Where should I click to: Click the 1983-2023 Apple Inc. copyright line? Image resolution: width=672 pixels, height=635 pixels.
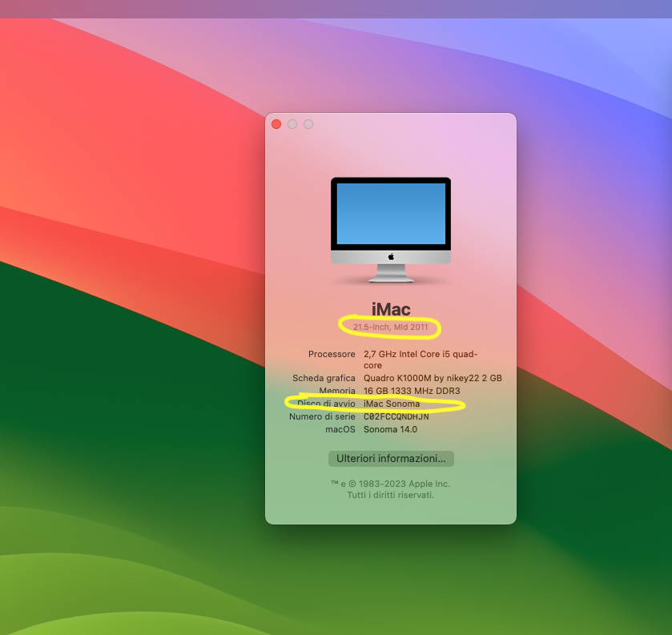tap(390, 484)
